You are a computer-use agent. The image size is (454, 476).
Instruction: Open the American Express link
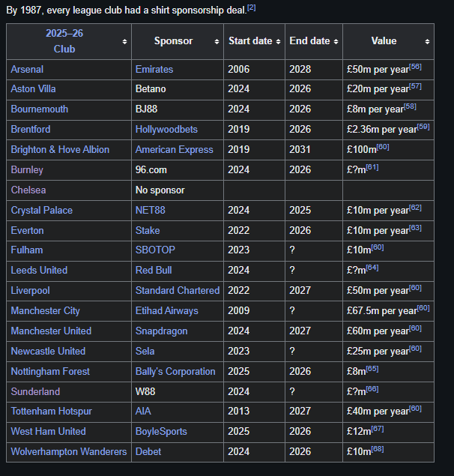(175, 149)
